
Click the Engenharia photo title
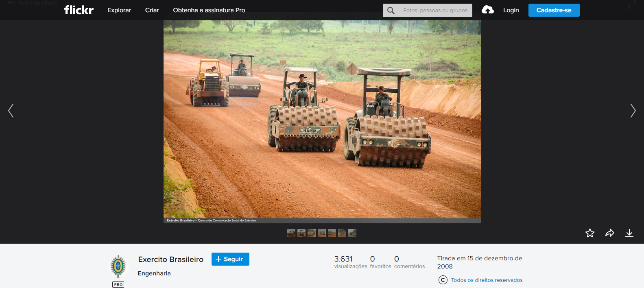click(x=154, y=273)
